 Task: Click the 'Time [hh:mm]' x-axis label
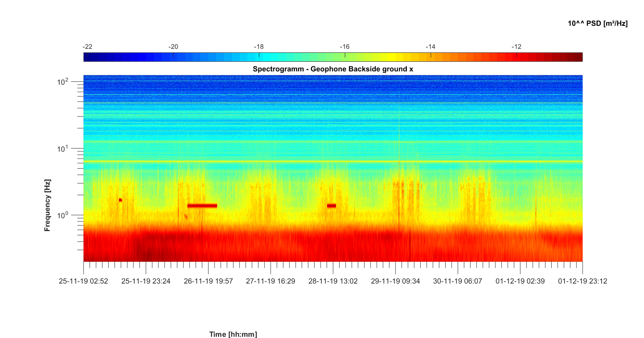pyautogui.click(x=233, y=334)
